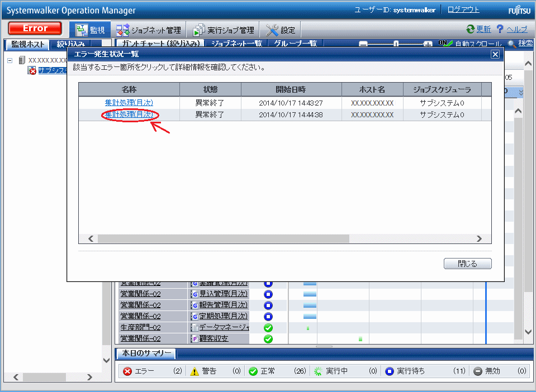Click the dialog table's scroll-left arrow
The width and height of the screenshot is (536, 392).
pyautogui.click(x=91, y=238)
